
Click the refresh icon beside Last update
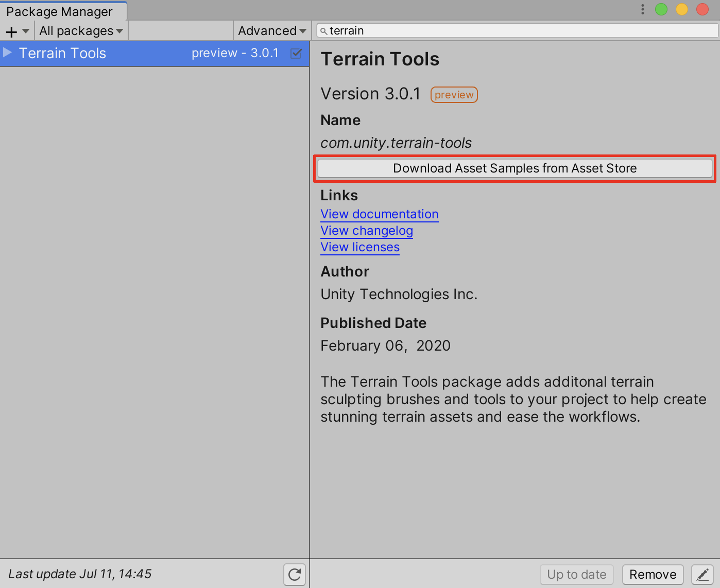pos(295,575)
